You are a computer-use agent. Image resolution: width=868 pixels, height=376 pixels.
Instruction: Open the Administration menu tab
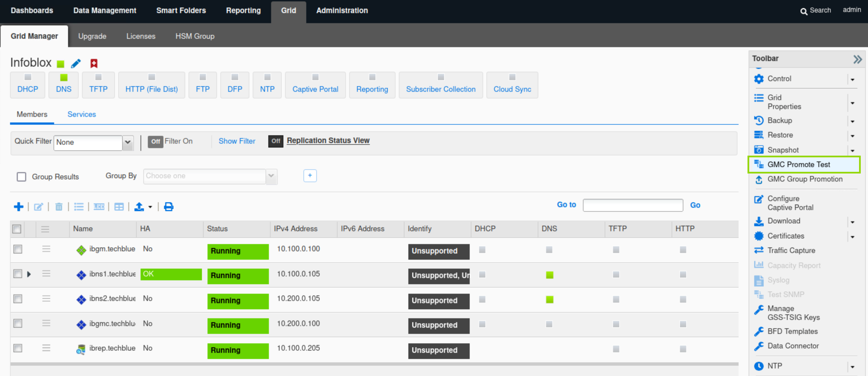pos(342,10)
